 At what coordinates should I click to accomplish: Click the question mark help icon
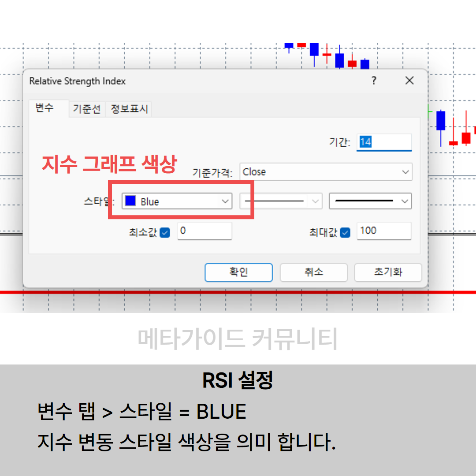coord(374,81)
